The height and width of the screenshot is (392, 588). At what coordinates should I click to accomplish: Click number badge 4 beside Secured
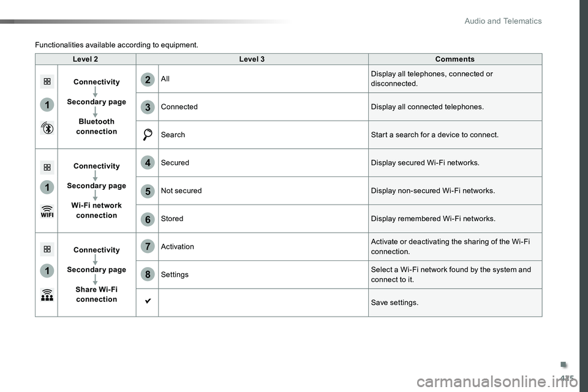pyautogui.click(x=148, y=163)
